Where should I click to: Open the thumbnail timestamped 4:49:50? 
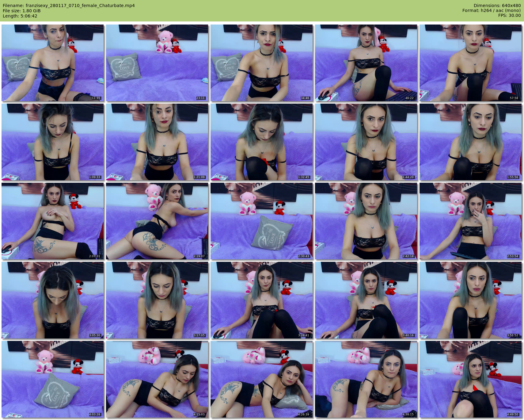pyautogui.click(x=471, y=379)
